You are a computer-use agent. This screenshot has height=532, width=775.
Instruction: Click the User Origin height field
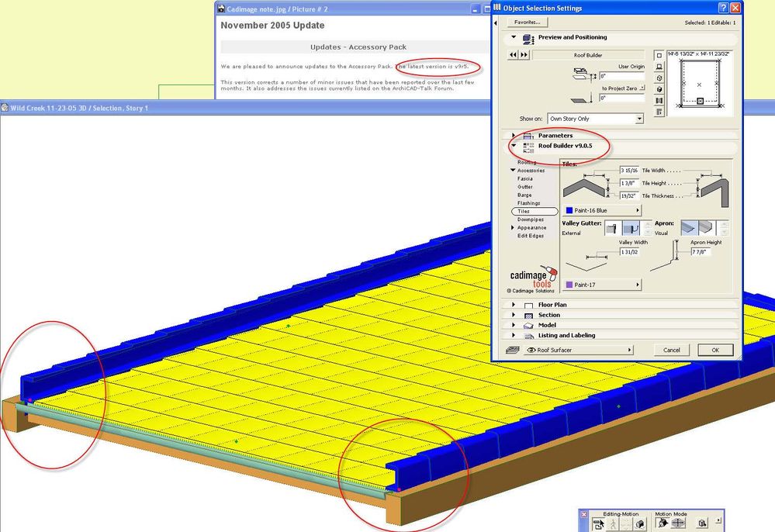point(621,76)
